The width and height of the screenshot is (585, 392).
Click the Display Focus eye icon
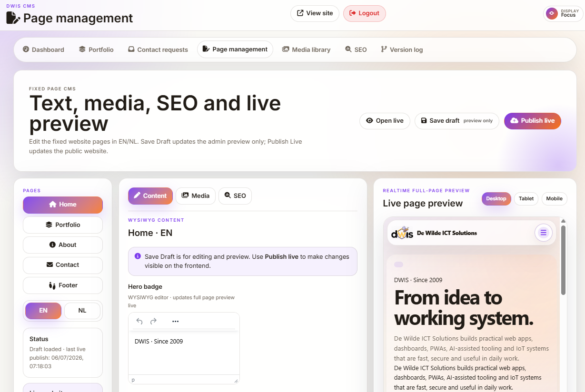pyautogui.click(x=552, y=13)
